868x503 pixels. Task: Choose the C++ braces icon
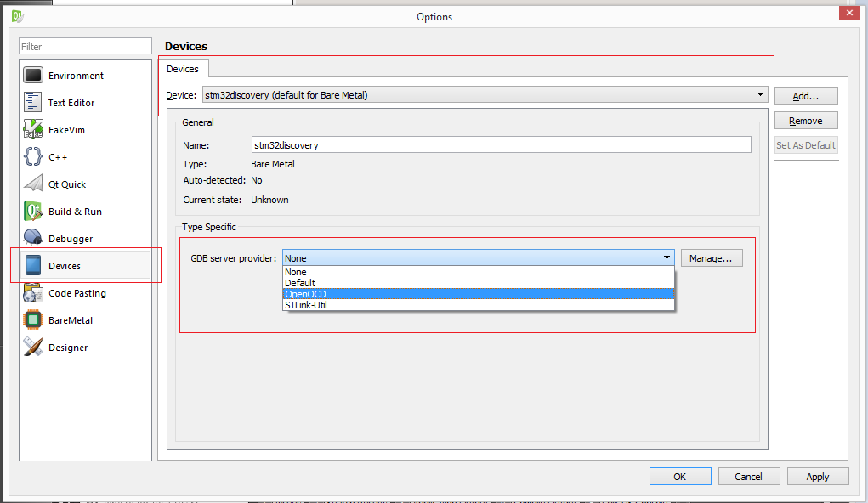click(x=32, y=156)
